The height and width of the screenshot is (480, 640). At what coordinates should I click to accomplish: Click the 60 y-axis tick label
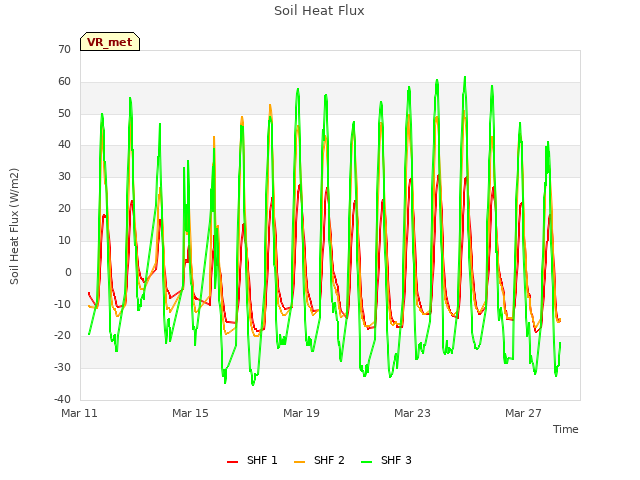[x=64, y=82]
